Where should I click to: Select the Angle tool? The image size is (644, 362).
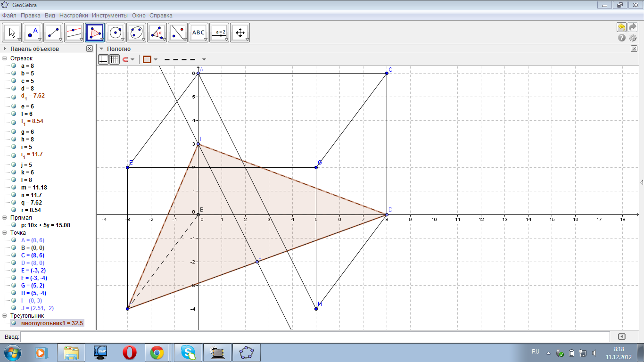[157, 33]
